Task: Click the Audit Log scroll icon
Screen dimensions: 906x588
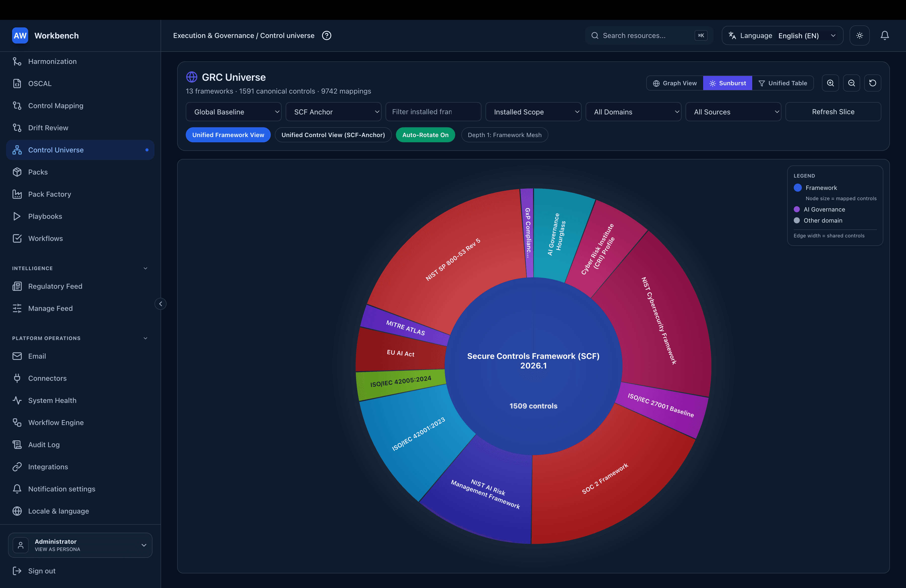Action: point(17,445)
